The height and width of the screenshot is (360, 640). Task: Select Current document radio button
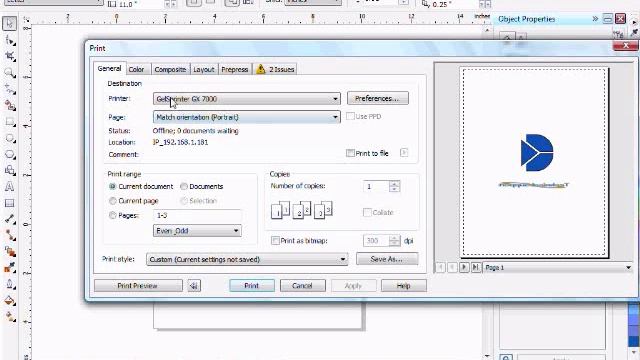113,186
